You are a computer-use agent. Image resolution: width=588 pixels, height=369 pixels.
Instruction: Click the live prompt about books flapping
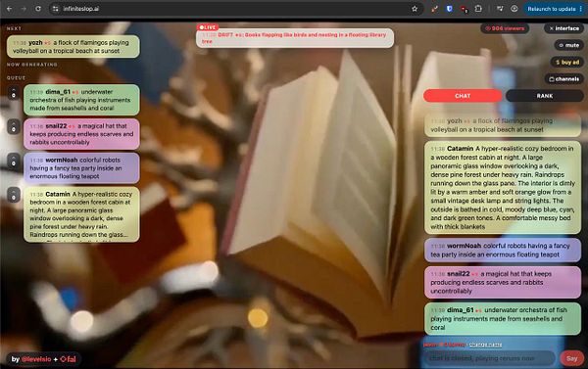295,38
